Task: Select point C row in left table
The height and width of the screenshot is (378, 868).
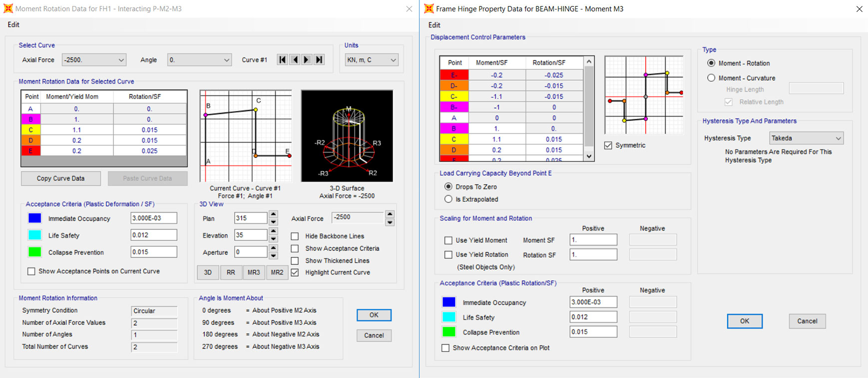Action: (x=104, y=130)
